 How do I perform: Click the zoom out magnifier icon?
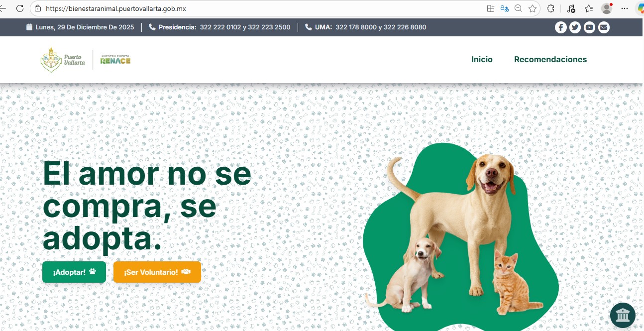[519, 8]
